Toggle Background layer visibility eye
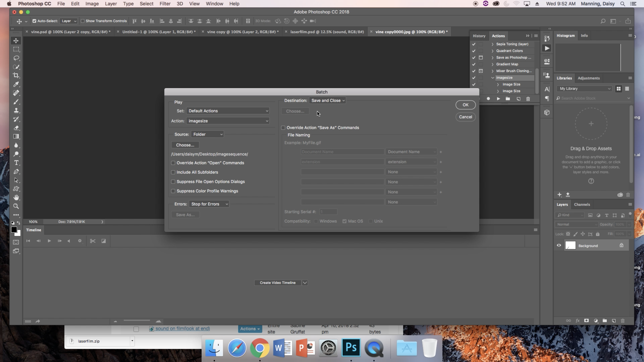This screenshot has width=644, height=362. [559, 245]
